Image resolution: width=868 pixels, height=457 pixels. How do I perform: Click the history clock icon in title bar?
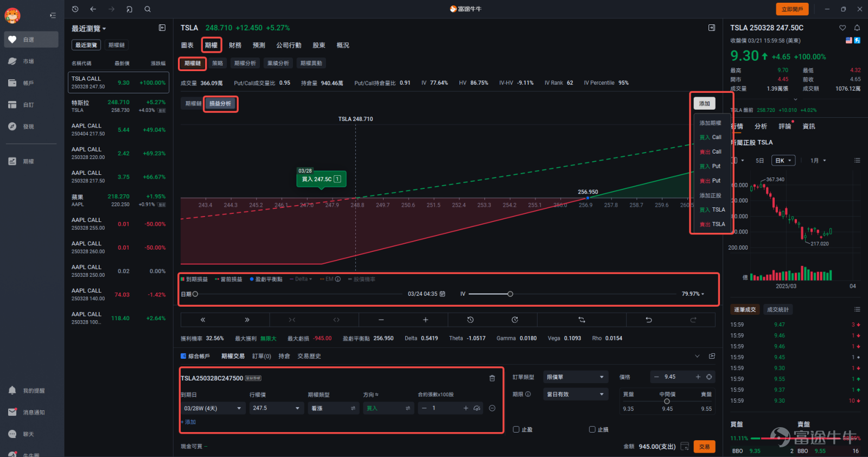[x=75, y=9]
